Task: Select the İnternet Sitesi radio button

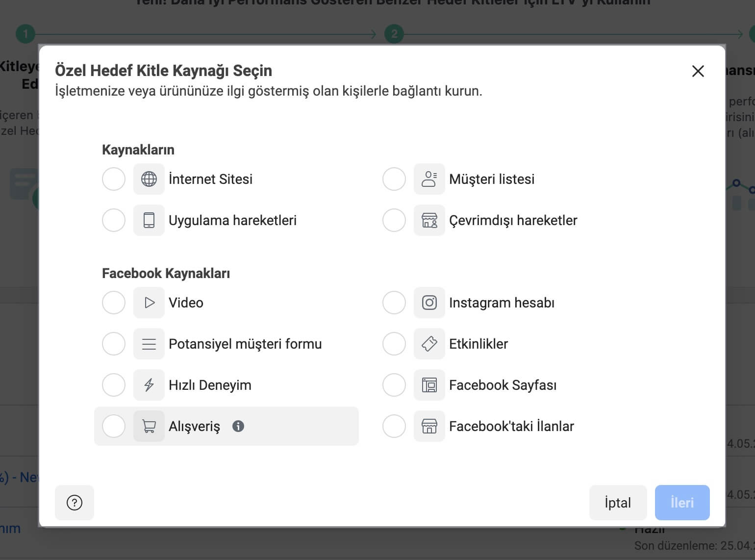Action: [114, 179]
